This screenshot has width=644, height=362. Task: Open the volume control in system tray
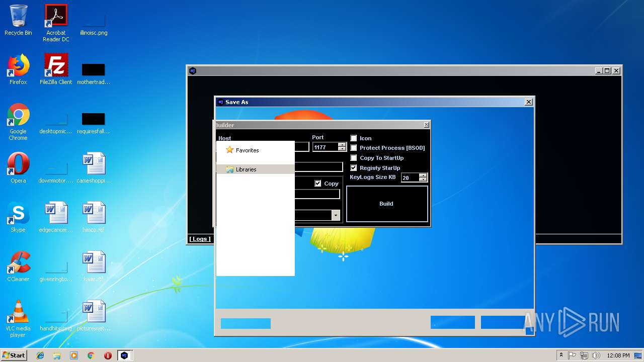click(x=596, y=355)
